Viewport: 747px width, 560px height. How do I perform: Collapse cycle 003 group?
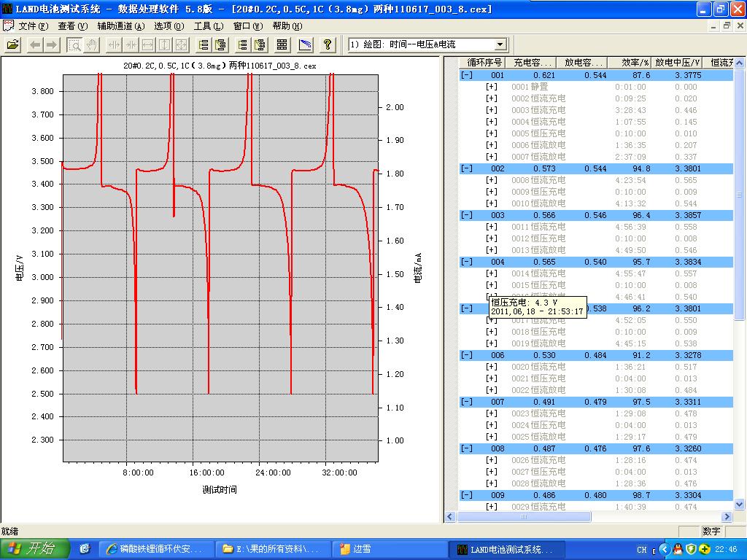(467, 215)
